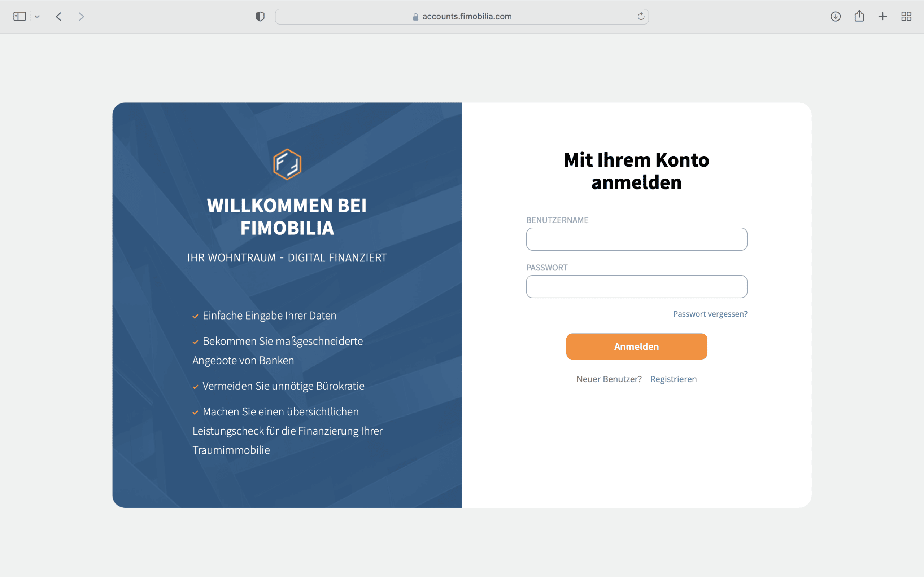Follow the Registrieren link
Image resolution: width=924 pixels, height=577 pixels.
pos(673,379)
